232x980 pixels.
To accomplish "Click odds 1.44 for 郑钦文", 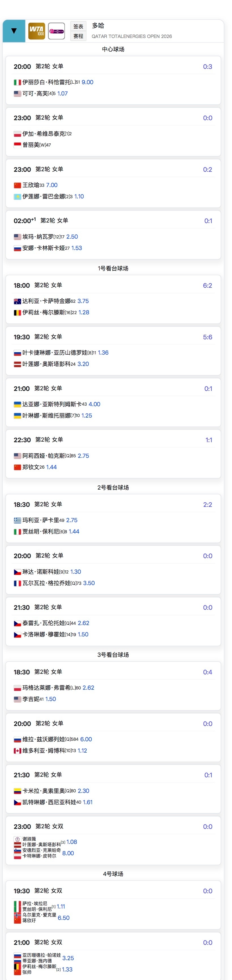I will pyautogui.click(x=51, y=467).
